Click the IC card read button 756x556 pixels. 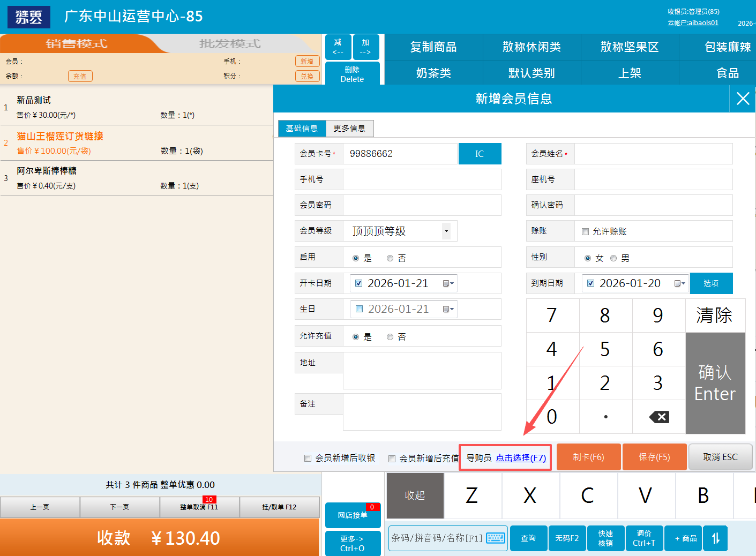(x=480, y=154)
